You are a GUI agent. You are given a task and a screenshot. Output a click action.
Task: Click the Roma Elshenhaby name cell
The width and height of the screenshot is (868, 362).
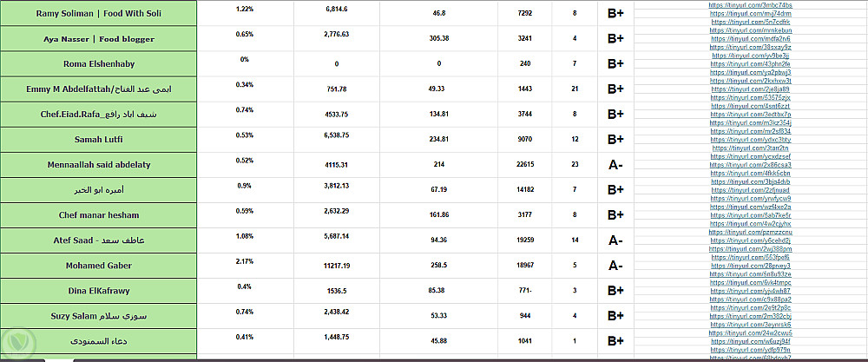click(99, 64)
